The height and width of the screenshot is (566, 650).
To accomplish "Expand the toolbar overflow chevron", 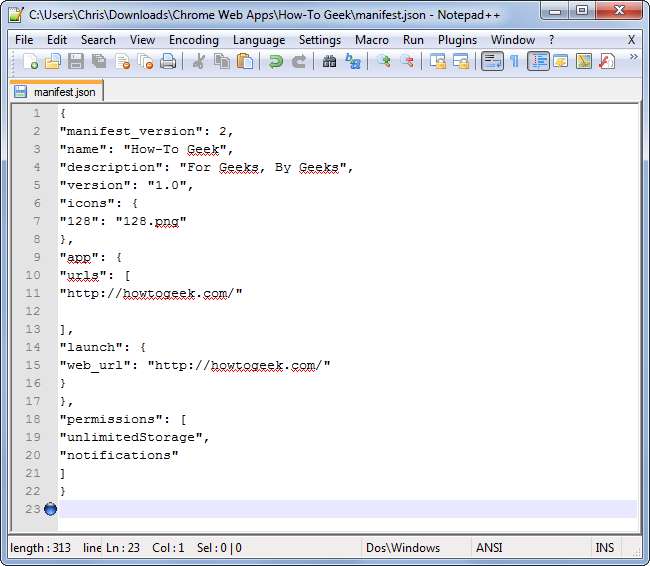I will 634,58.
